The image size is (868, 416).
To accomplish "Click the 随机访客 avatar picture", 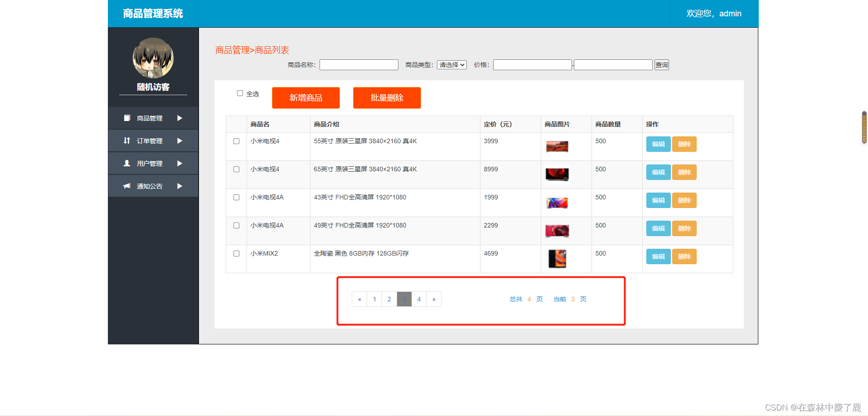I will pos(153,58).
